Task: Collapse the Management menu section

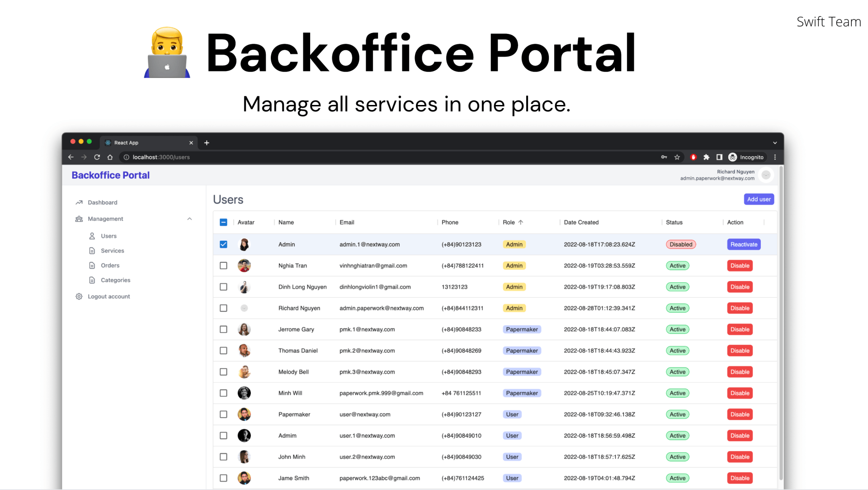Action: point(190,219)
